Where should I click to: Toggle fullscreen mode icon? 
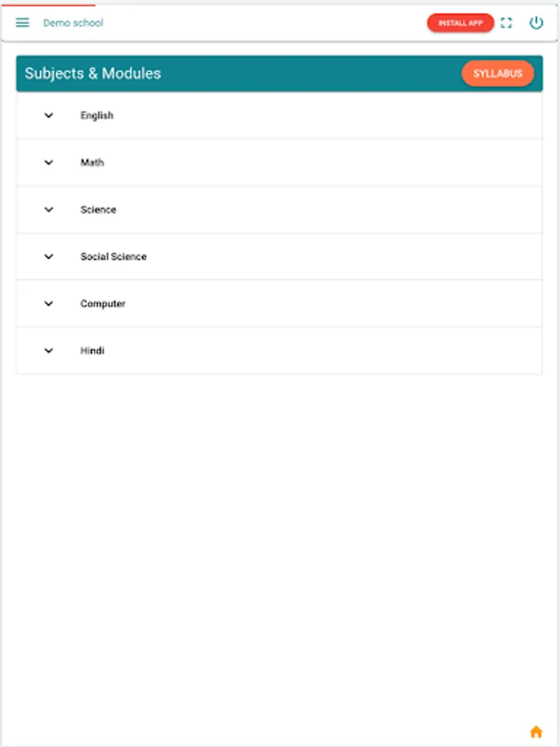click(506, 23)
